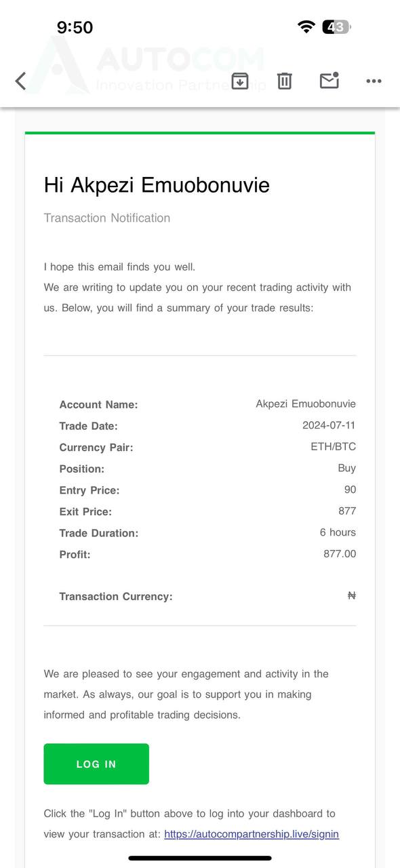Tap the Wi-Fi status icon
400x868 pixels.
[x=306, y=27]
